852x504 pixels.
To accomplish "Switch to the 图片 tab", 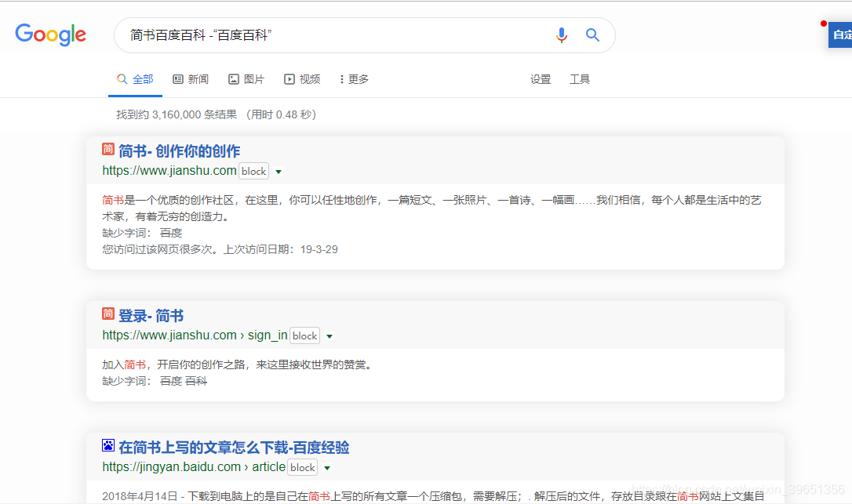I will click(x=246, y=79).
